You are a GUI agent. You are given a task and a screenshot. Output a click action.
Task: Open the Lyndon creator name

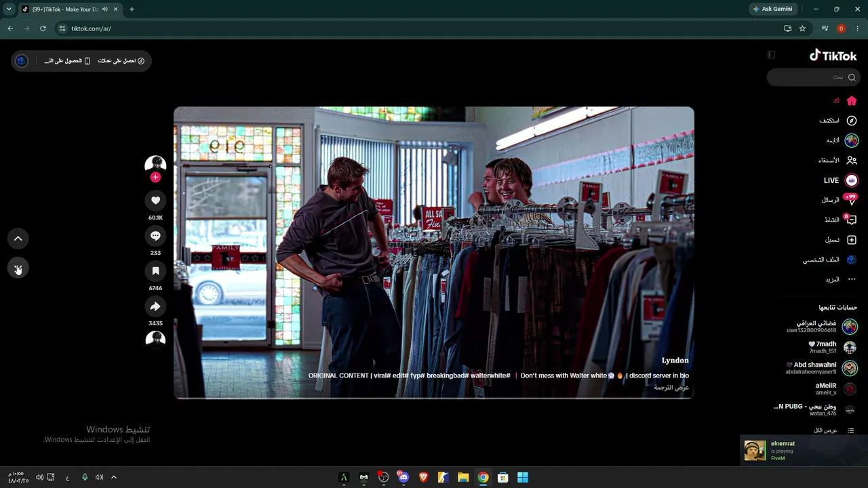point(675,361)
